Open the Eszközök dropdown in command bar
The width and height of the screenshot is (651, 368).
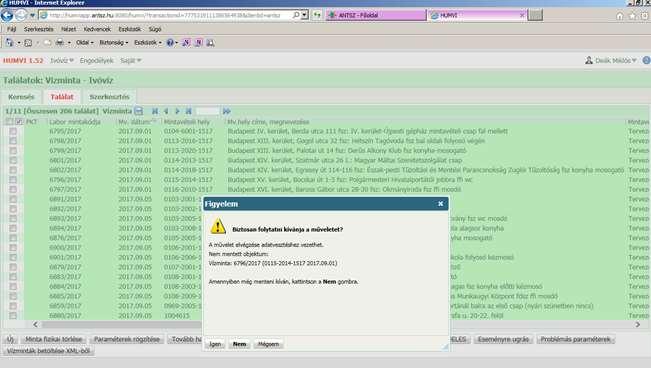(148, 42)
